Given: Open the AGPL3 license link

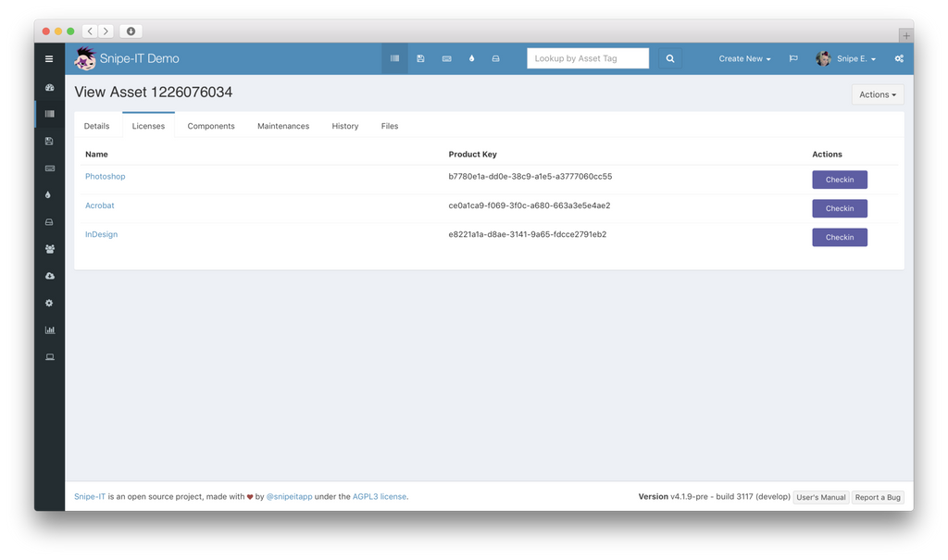Looking at the screenshot, I should tap(379, 496).
